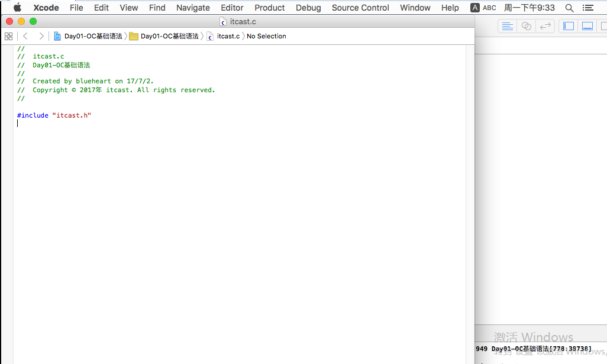Image resolution: width=607 pixels, height=364 pixels.
Task: Open the Editor menu
Action: tap(232, 8)
